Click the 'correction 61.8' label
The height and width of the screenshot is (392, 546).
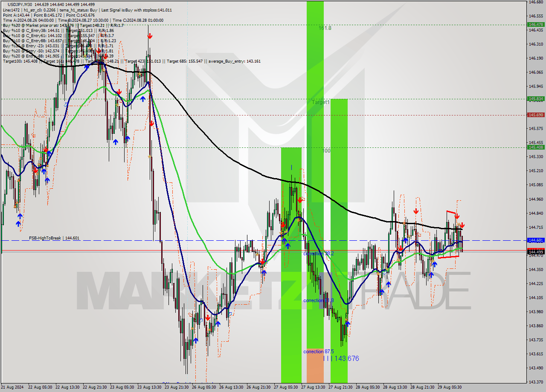click(x=318, y=300)
